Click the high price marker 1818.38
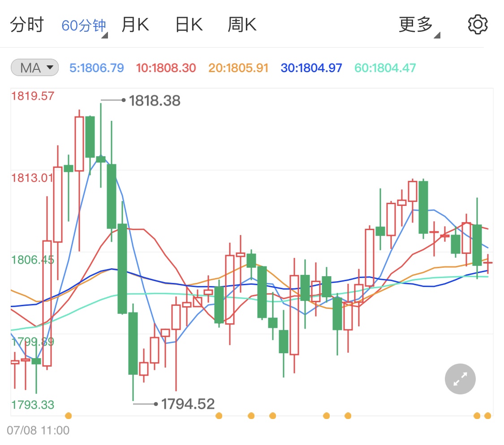This screenshot has height=445, width=504. coord(154,101)
